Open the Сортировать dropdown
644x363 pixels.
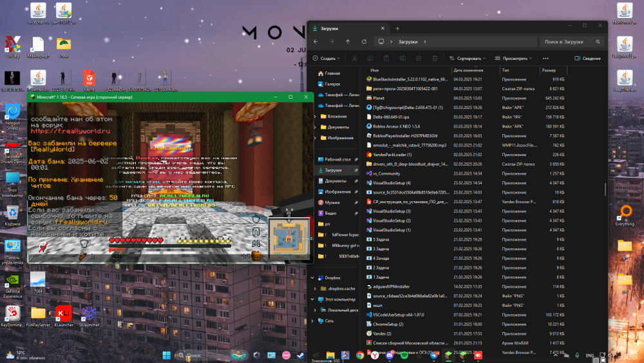click(x=468, y=59)
